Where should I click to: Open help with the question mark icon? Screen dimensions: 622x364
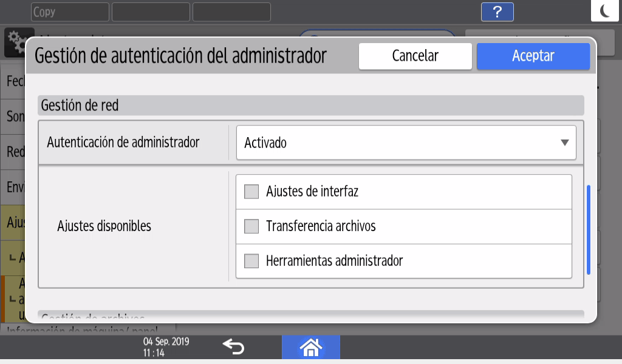click(x=497, y=12)
